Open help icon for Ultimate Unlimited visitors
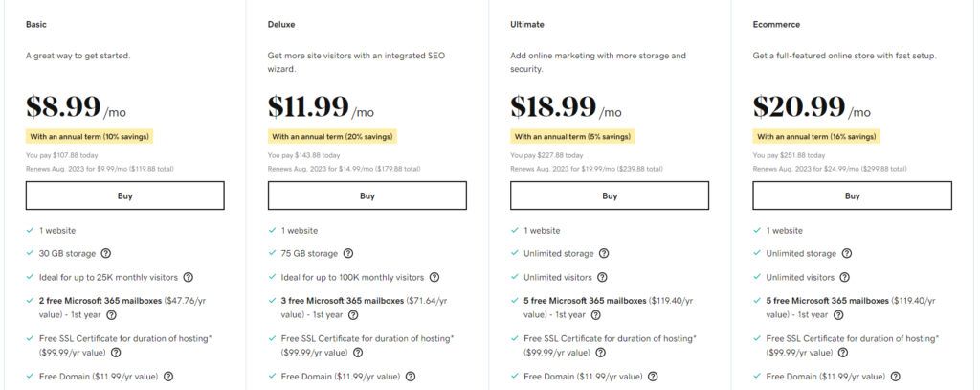Viewport: 980px width, 390px height. pos(598,277)
